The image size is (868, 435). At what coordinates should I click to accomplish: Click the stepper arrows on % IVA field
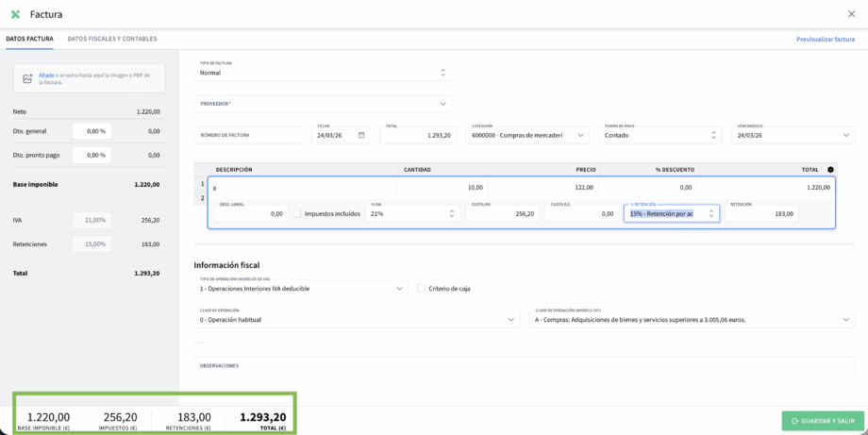(x=451, y=214)
